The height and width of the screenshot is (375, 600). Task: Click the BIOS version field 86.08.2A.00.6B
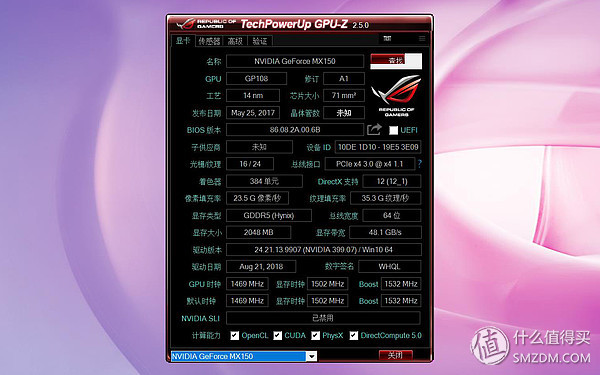tap(295, 130)
